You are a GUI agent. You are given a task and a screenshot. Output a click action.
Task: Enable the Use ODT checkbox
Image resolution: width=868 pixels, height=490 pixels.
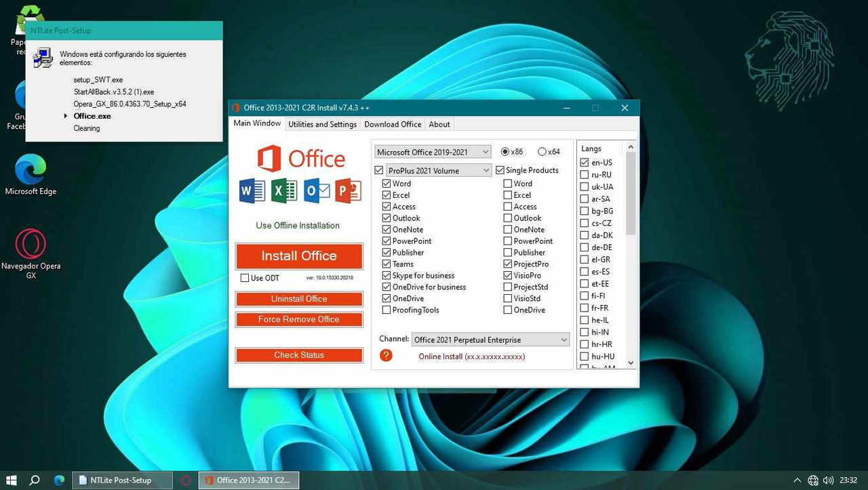click(x=245, y=278)
